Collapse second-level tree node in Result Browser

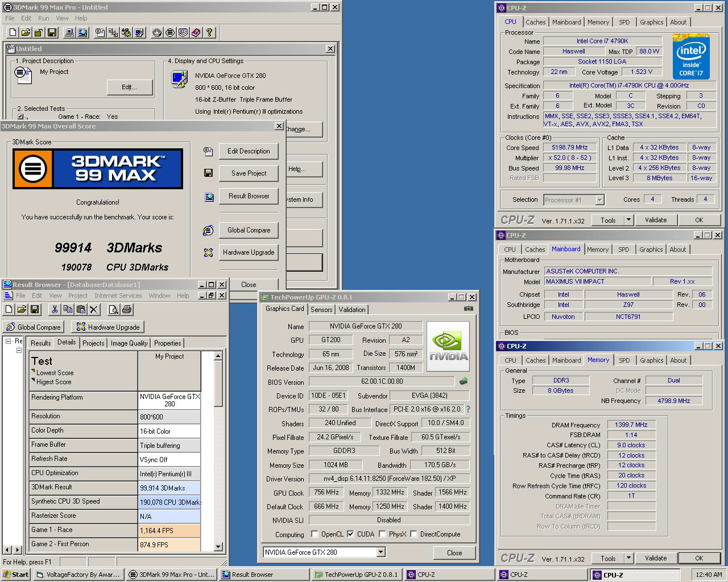[19, 350]
